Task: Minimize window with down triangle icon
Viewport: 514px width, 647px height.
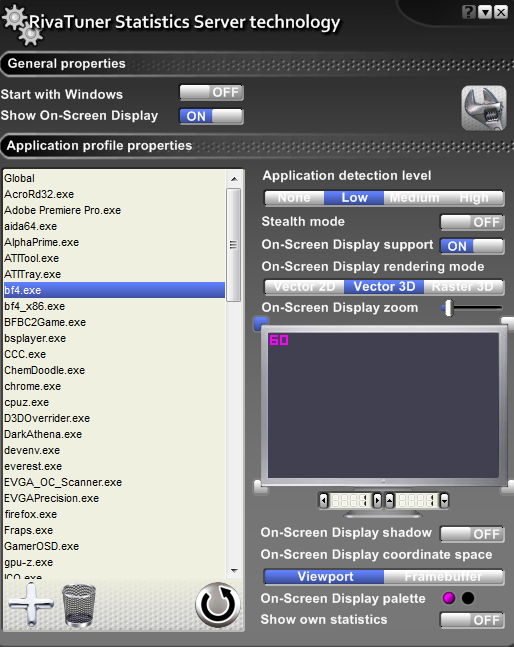Action: coord(486,12)
